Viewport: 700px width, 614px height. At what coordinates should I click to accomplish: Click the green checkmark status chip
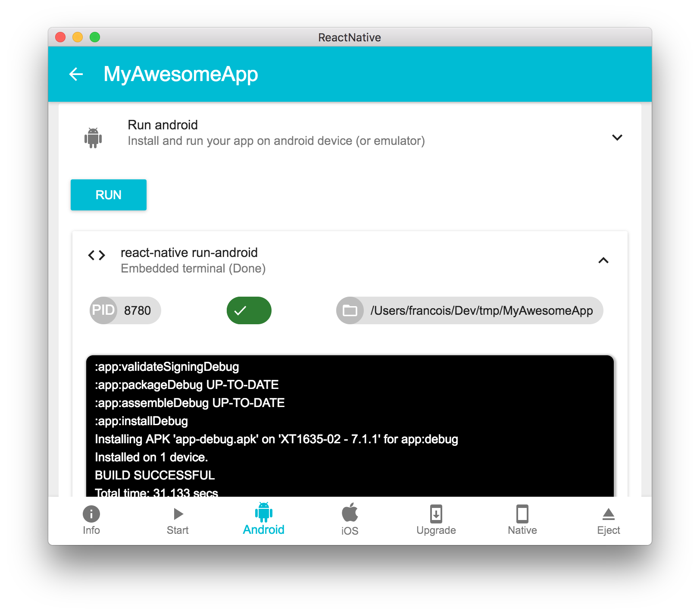pos(249,310)
